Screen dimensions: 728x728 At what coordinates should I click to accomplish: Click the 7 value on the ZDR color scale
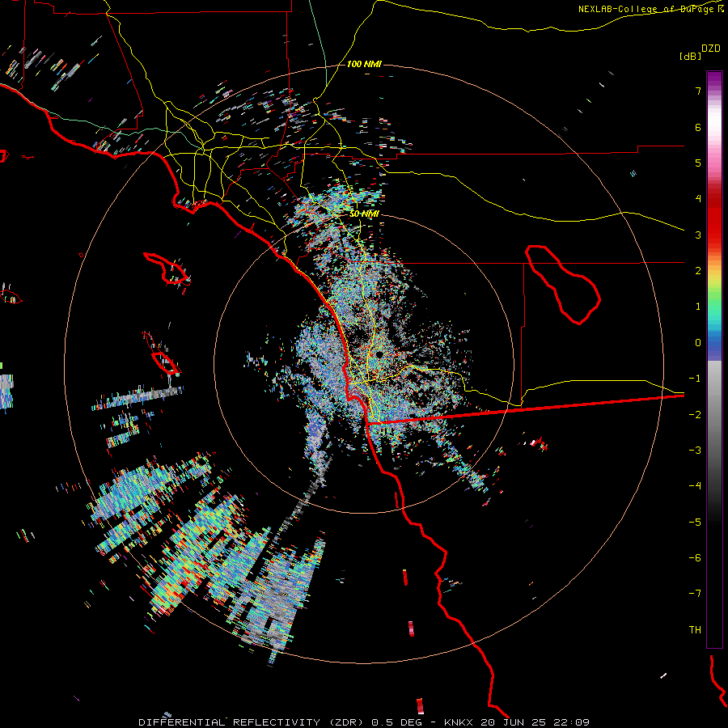[698, 91]
